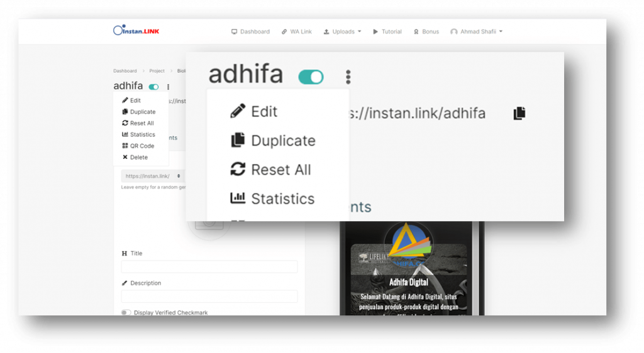
Task: Click the Bonus ribbon icon
Action: (x=416, y=31)
